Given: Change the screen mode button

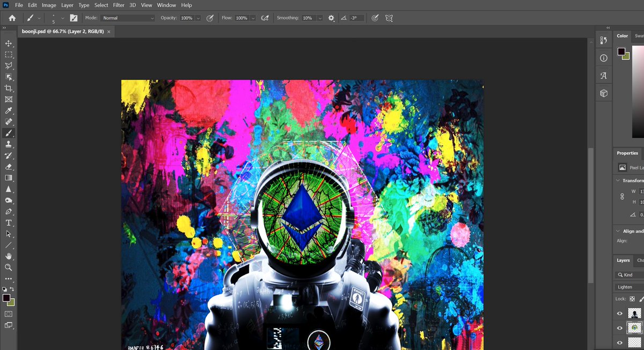Looking at the screenshot, I should point(9,325).
